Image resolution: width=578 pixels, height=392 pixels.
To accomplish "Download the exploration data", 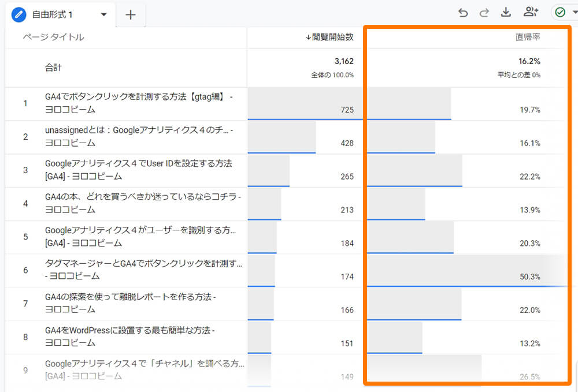I will [506, 13].
